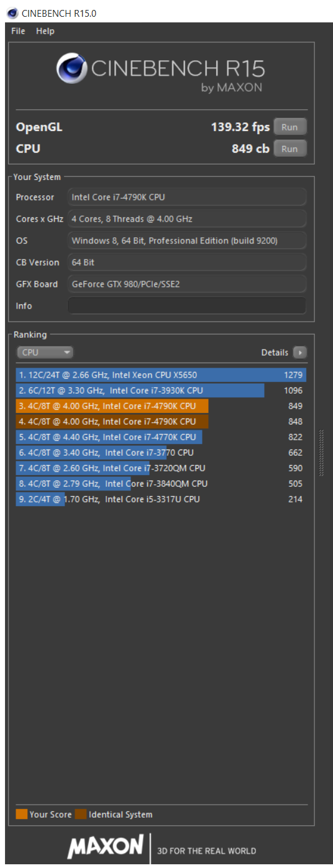Expand ranking Details arrow

[x=300, y=352]
